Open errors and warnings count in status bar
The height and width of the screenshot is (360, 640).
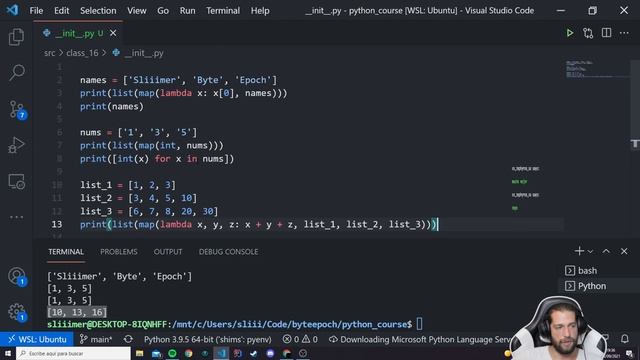click(x=300, y=339)
